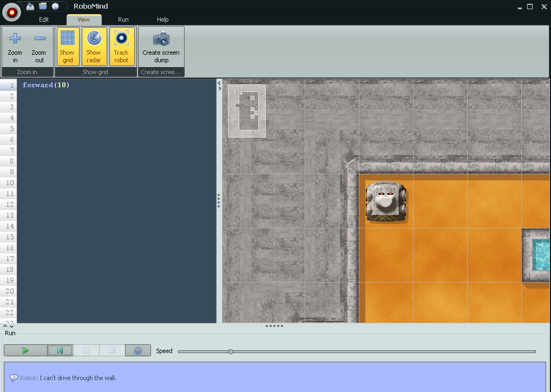This screenshot has height=392, width=551.
Task: Click the Zoom in group label
Action: [27, 72]
